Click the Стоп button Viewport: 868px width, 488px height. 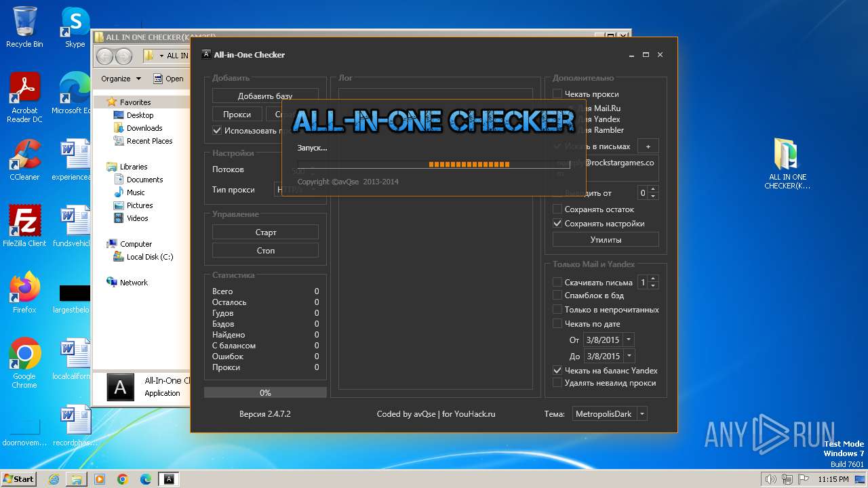point(265,251)
